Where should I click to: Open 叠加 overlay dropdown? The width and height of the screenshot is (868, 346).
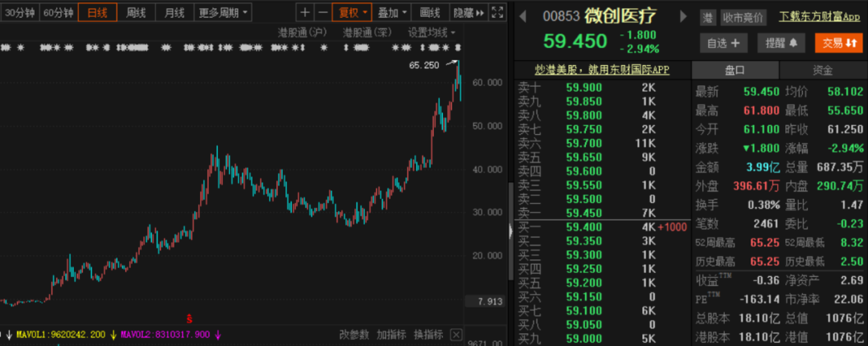pos(391,12)
